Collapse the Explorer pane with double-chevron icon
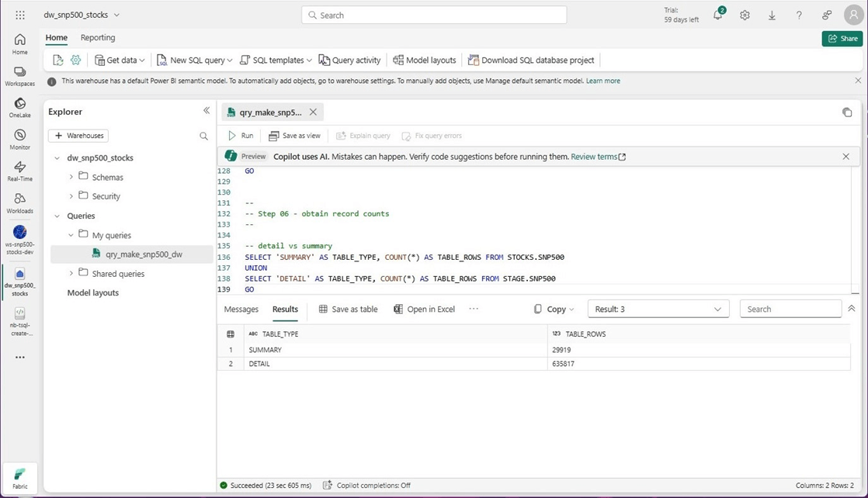Image resolution: width=868 pixels, height=498 pixels. click(x=207, y=111)
